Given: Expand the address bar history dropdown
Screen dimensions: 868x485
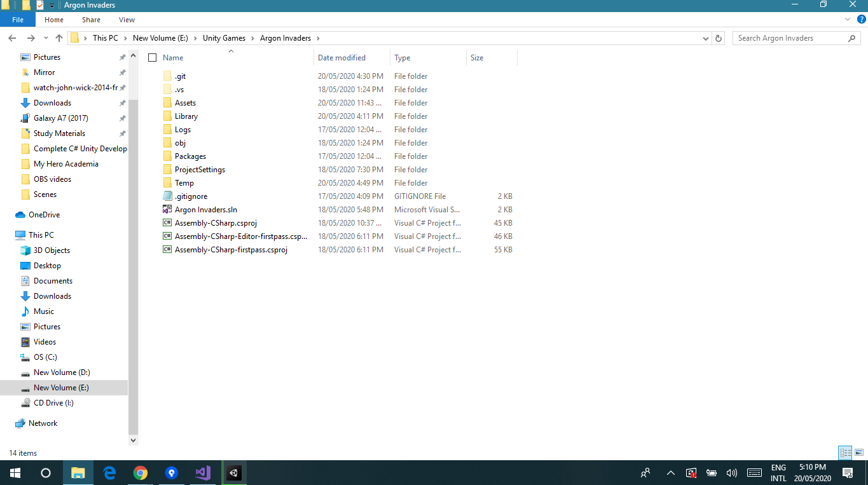Looking at the screenshot, I should [706, 38].
